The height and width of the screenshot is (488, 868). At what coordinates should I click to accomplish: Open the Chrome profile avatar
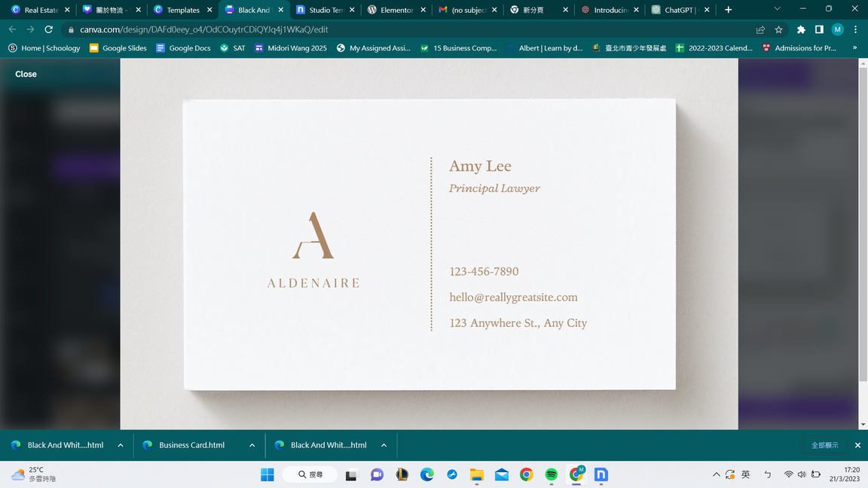837,29
